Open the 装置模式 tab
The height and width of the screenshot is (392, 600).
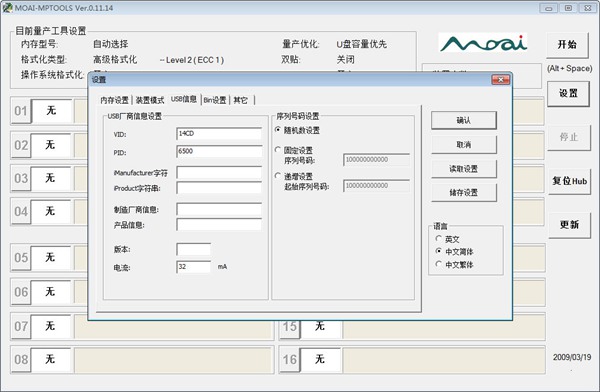[x=150, y=100]
